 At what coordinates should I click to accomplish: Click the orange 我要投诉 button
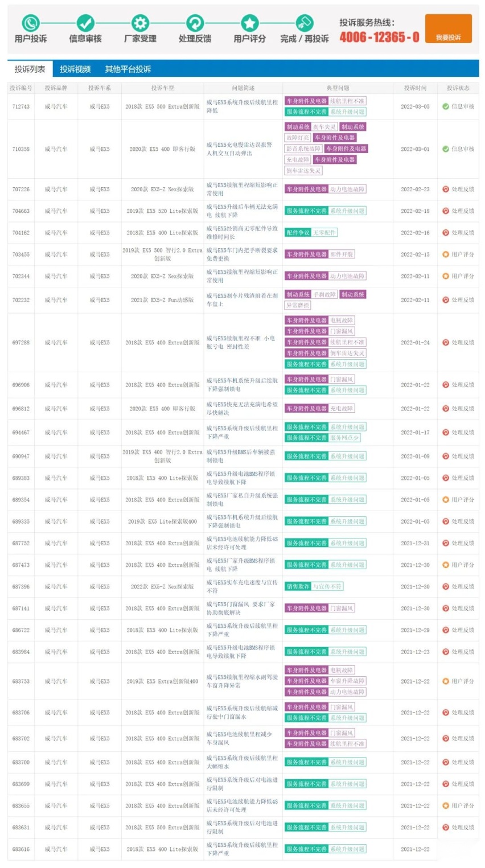point(449,28)
